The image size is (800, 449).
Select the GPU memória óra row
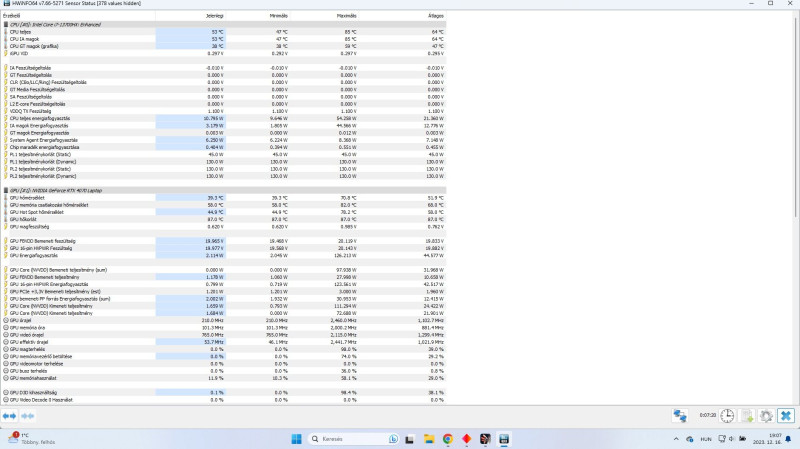[x=223, y=328]
